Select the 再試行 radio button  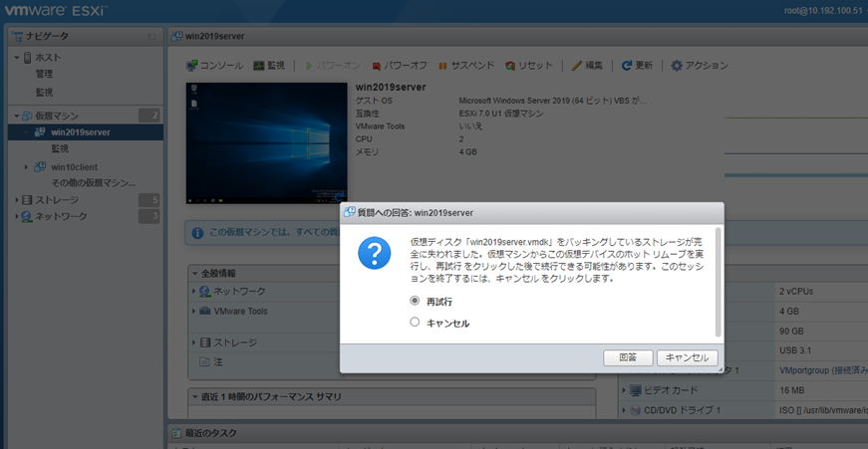(415, 301)
